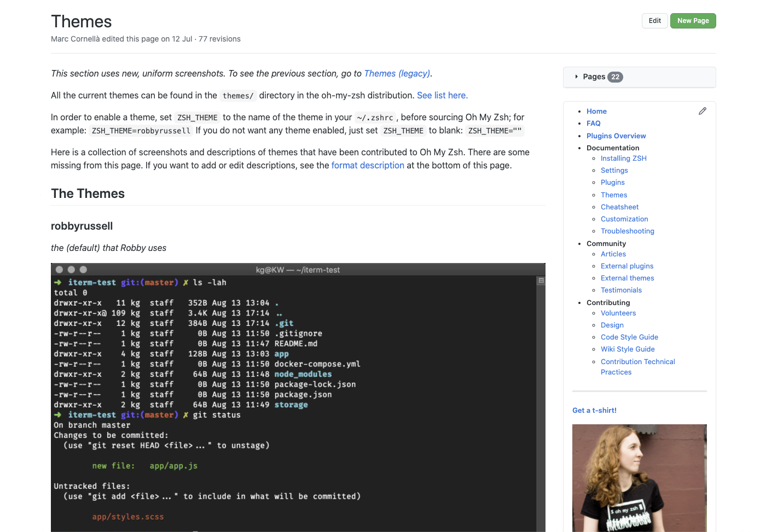Open the 77 revisions history link

(x=219, y=39)
